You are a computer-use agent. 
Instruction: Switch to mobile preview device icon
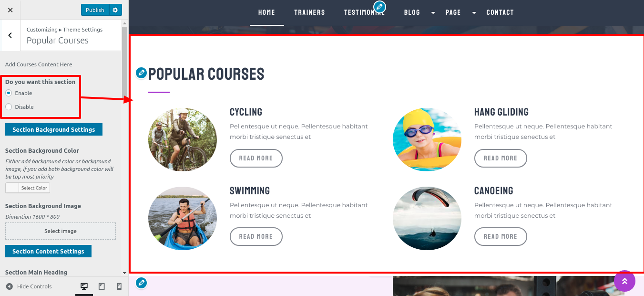point(119,286)
